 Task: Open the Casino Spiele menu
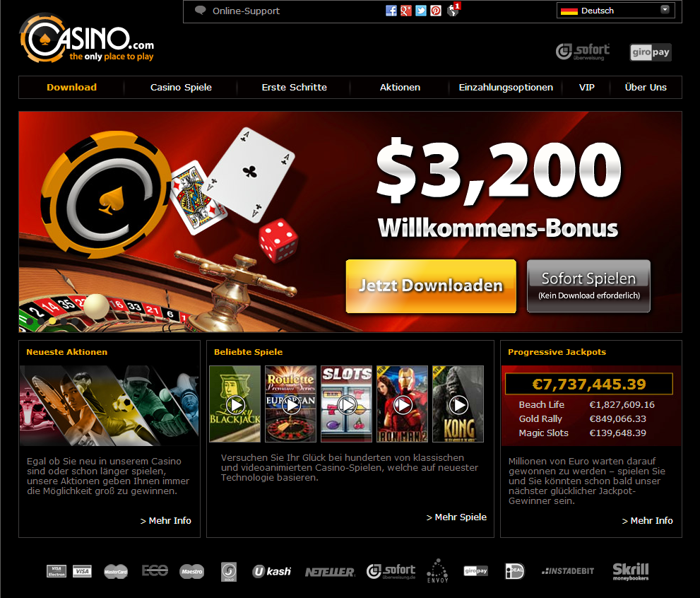[x=181, y=87]
